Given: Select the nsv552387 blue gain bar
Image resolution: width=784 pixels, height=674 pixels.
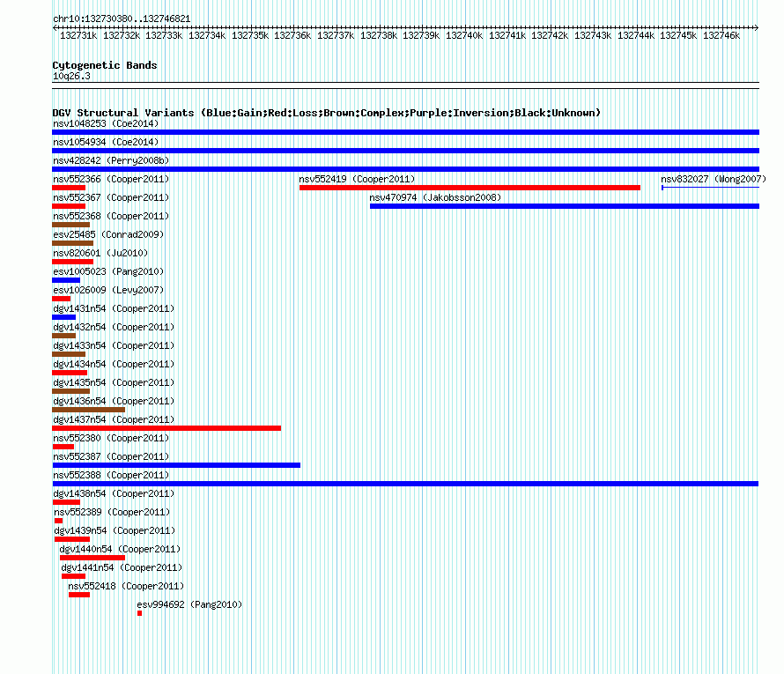Looking at the screenshot, I should click(176, 465).
